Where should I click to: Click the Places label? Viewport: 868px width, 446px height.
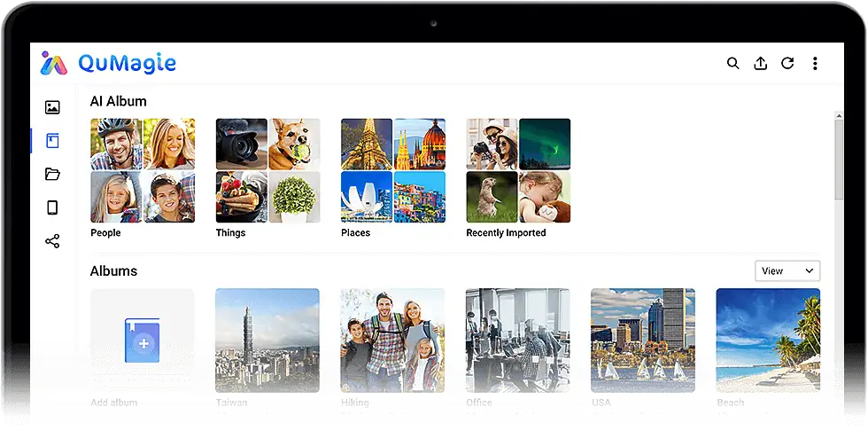[x=355, y=232]
